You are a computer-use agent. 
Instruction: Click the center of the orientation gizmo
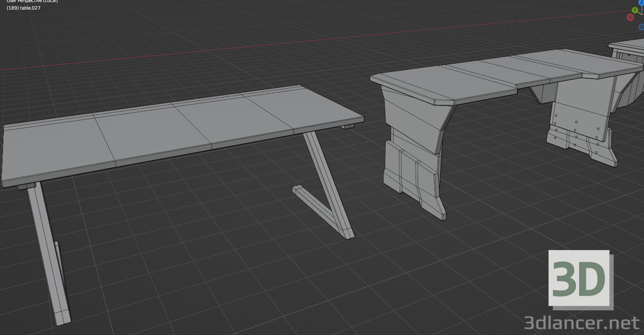[x=642, y=15]
